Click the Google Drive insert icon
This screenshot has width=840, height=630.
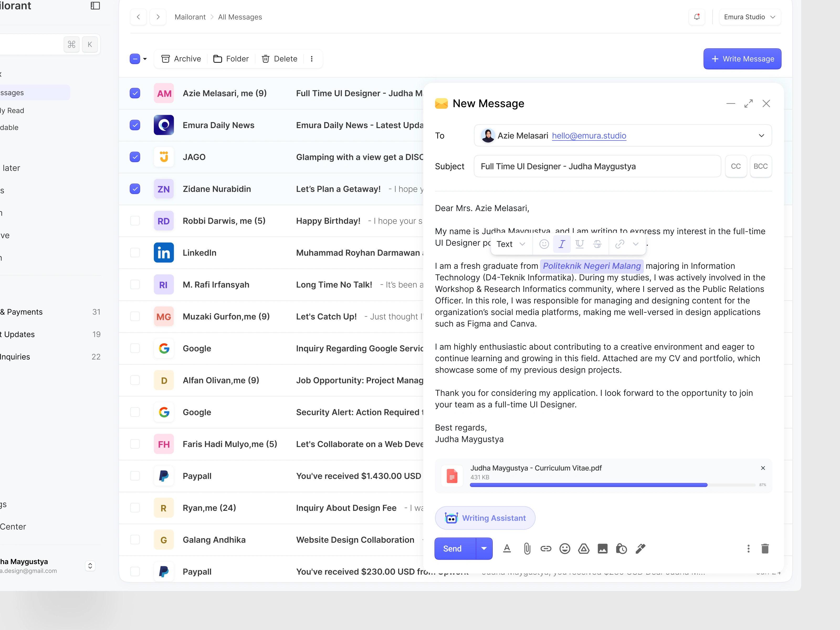point(584,548)
